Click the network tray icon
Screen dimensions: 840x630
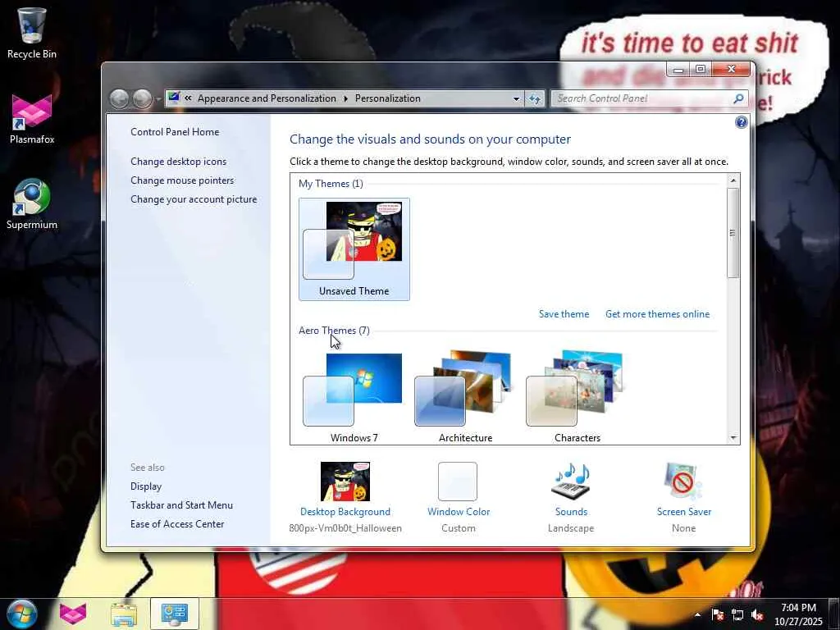pos(737,614)
